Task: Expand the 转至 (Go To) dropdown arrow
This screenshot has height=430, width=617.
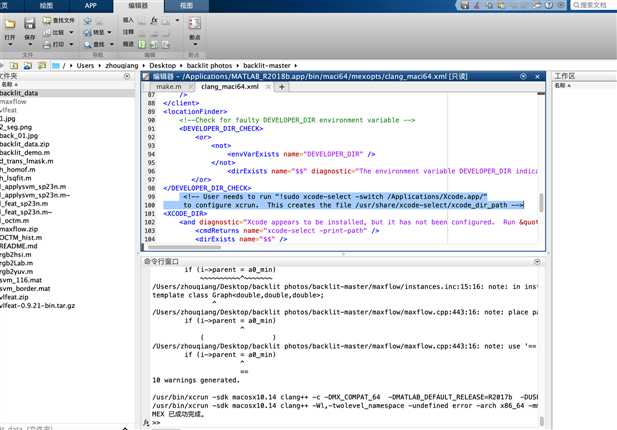Action: (x=109, y=32)
